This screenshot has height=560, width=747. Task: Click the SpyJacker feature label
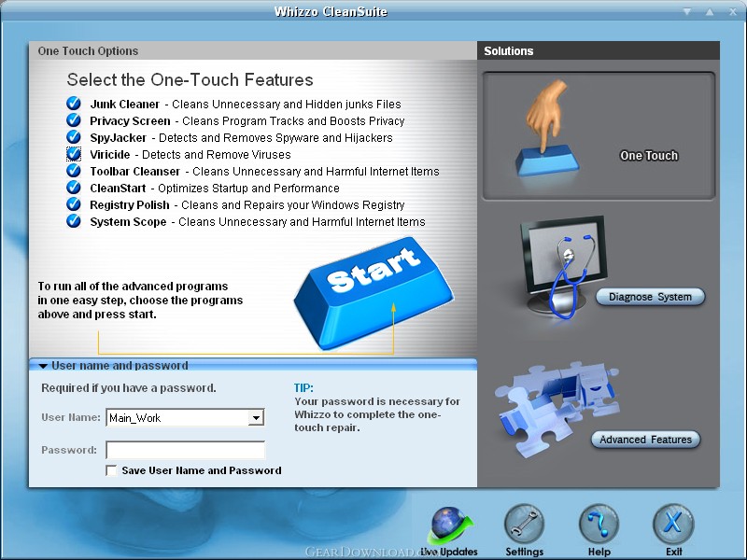tap(119, 137)
